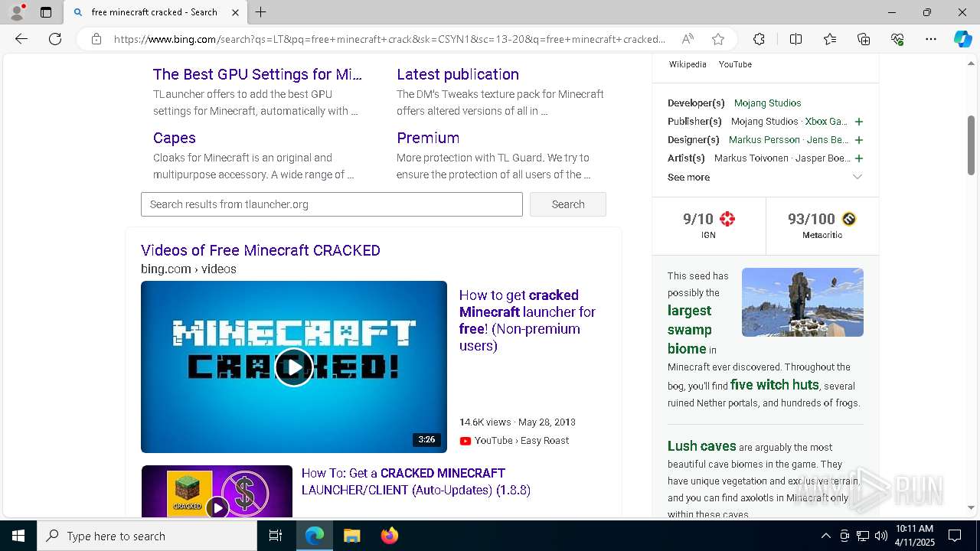
Task: Click the tlauncher.org search field
Action: click(332, 204)
